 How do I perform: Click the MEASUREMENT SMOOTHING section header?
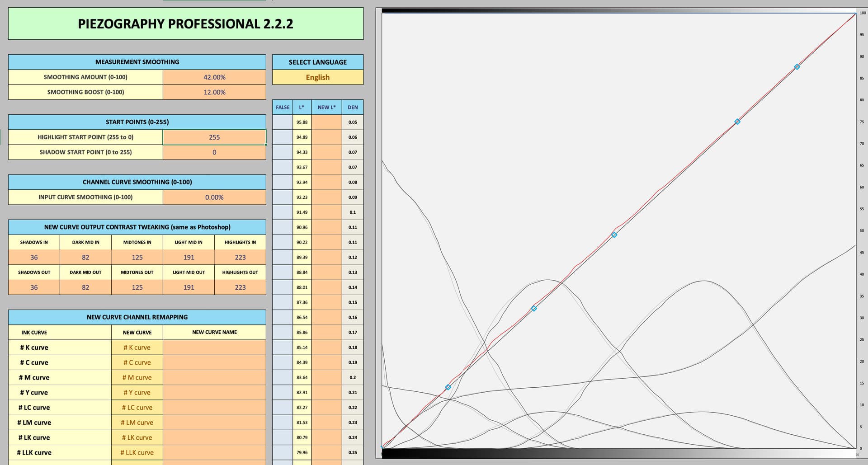pos(137,62)
